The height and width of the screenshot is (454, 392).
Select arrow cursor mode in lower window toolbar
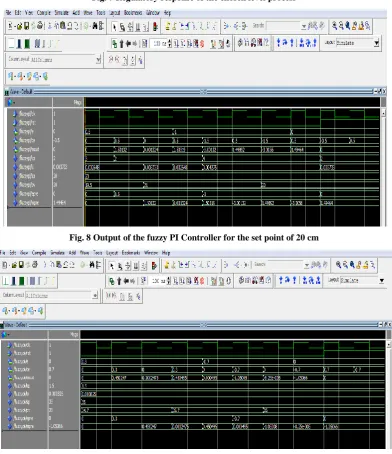tap(112, 266)
